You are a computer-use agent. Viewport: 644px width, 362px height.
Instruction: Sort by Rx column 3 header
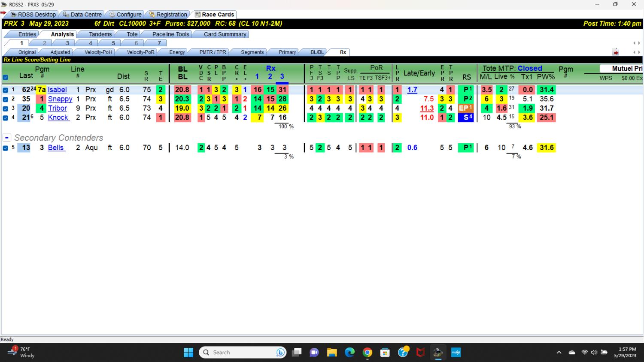click(x=282, y=76)
